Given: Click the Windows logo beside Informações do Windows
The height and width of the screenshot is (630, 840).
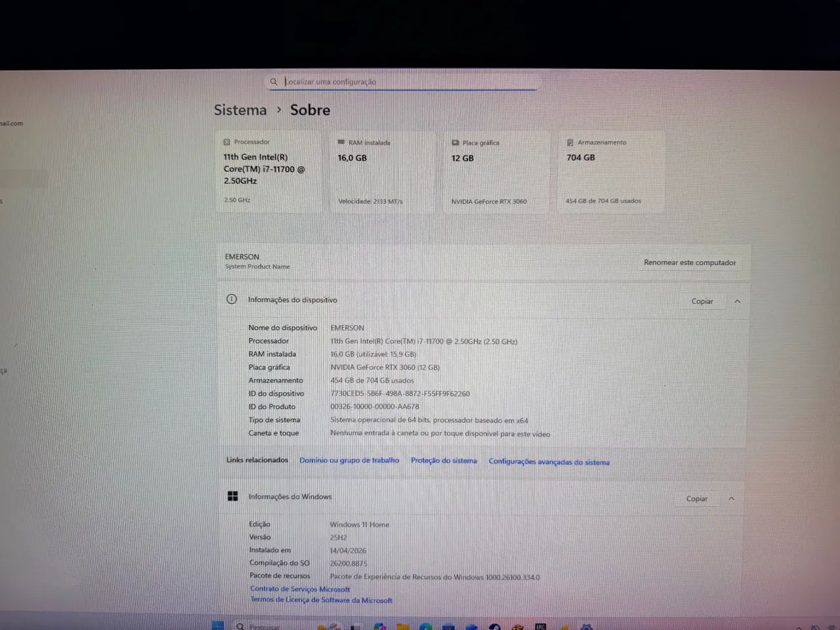Looking at the screenshot, I should tap(233, 496).
